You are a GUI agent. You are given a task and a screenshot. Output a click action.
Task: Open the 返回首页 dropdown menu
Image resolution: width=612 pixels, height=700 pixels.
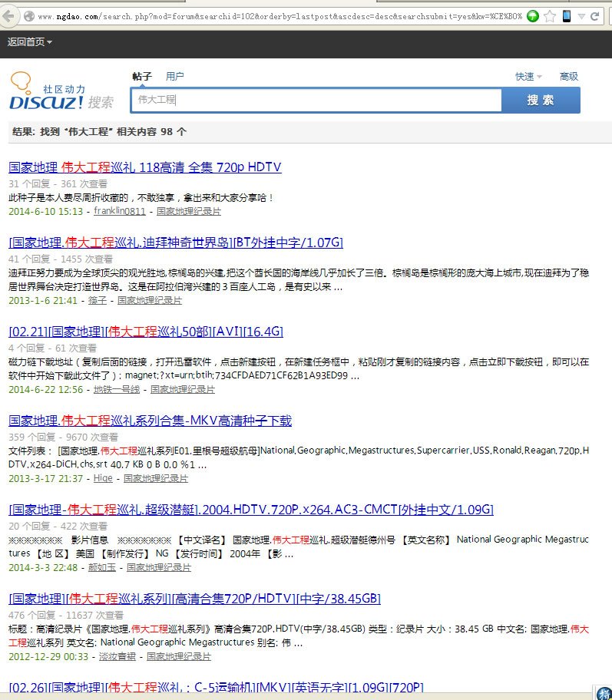pos(29,42)
